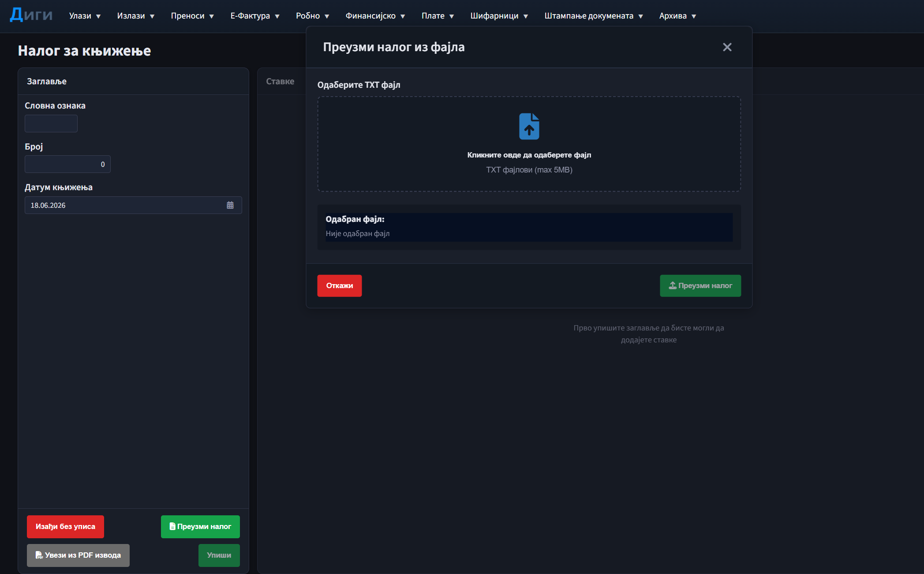Click the Преузми налог button in dialog
Screen dimensions: 924x574
point(700,286)
